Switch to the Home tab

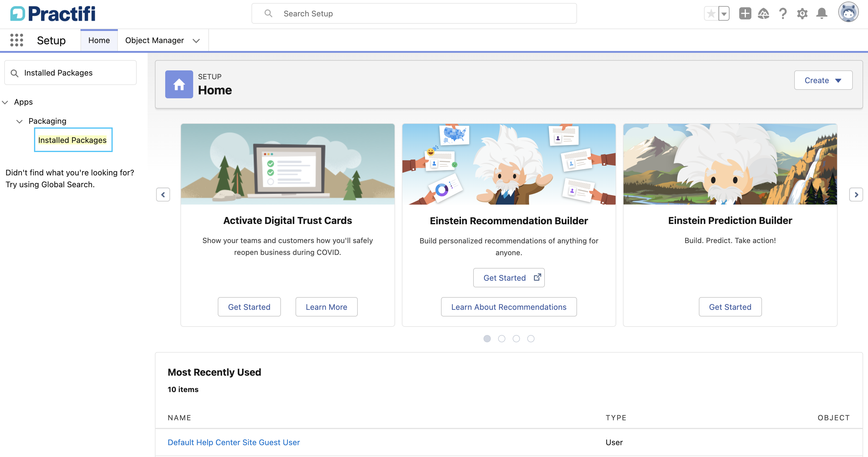(99, 40)
